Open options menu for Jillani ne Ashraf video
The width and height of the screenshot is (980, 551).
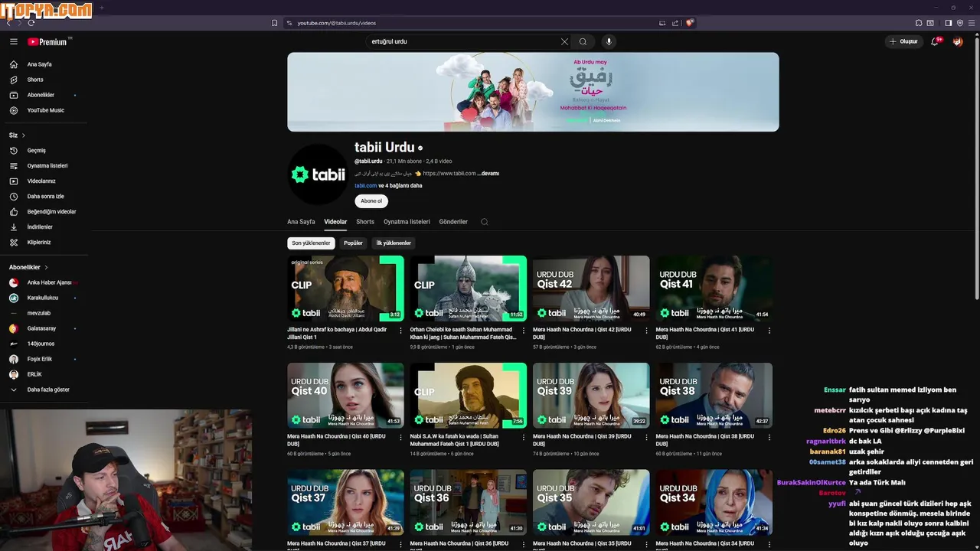click(400, 331)
